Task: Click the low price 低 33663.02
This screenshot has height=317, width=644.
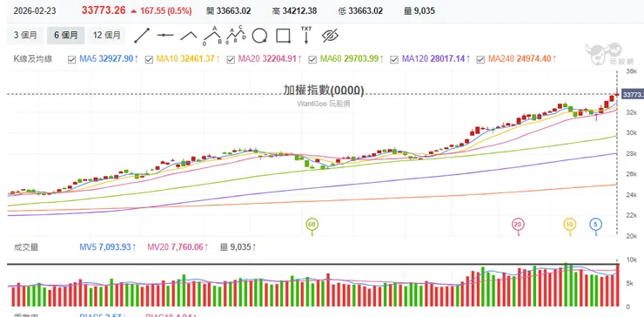Action: tap(360, 11)
